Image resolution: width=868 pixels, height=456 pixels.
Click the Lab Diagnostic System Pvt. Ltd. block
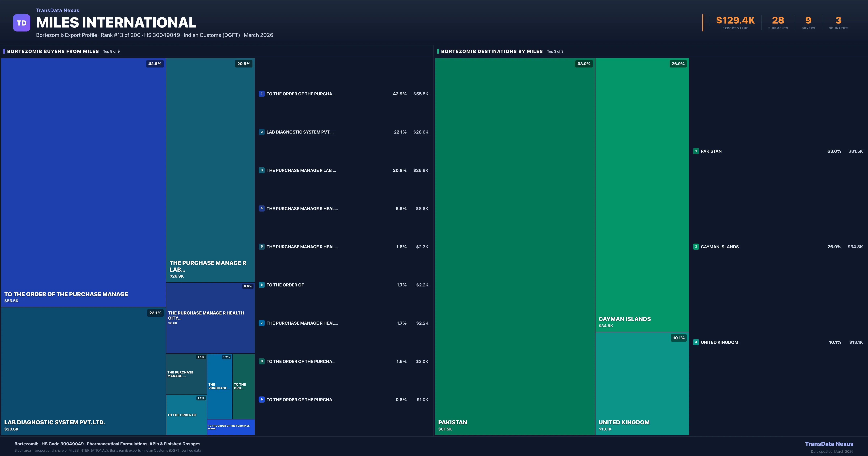[83, 371]
